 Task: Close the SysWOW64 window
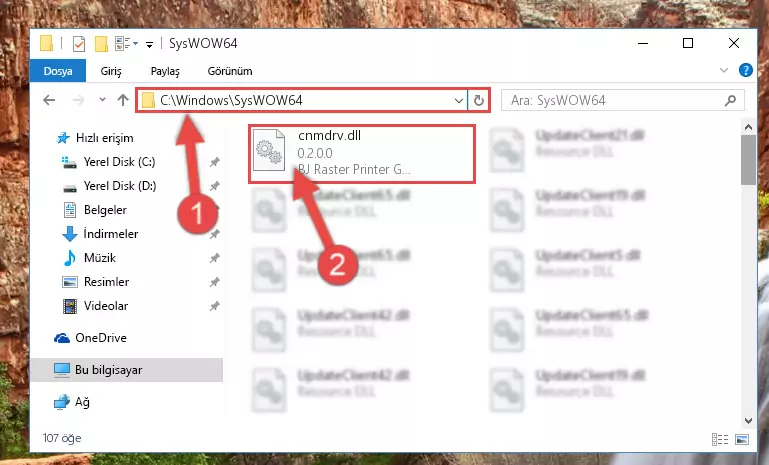[734, 43]
